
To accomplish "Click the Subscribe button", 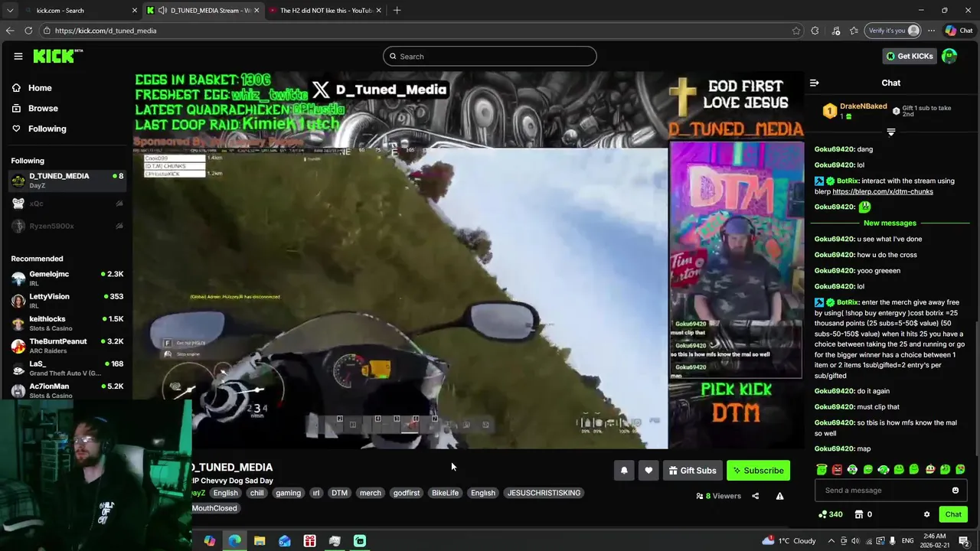I will [x=758, y=471].
